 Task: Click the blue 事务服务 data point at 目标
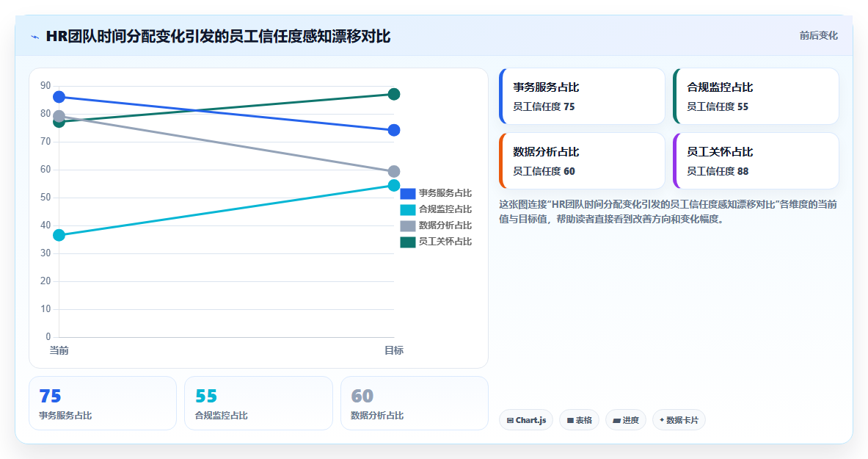393,130
